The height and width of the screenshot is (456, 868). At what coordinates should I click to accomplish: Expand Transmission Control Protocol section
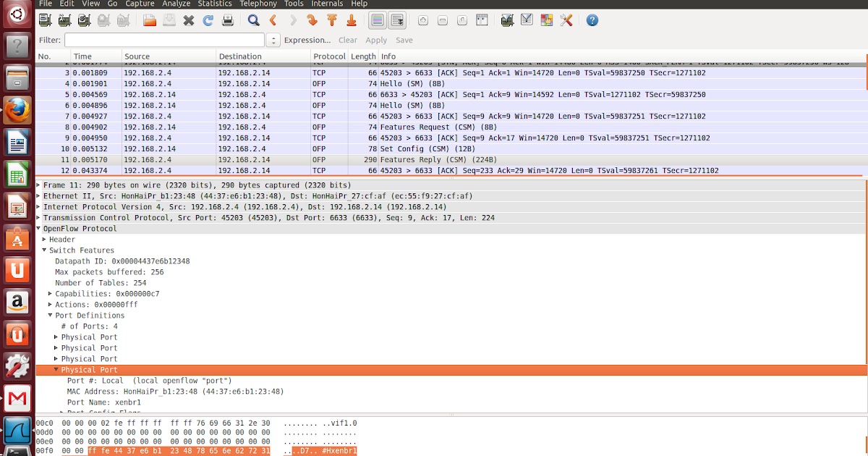point(39,218)
